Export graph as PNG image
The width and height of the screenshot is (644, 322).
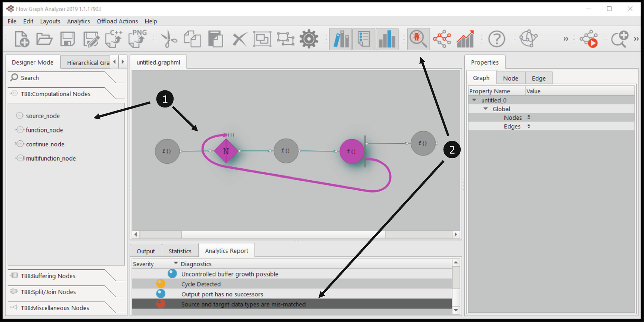[x=137, y=39]
